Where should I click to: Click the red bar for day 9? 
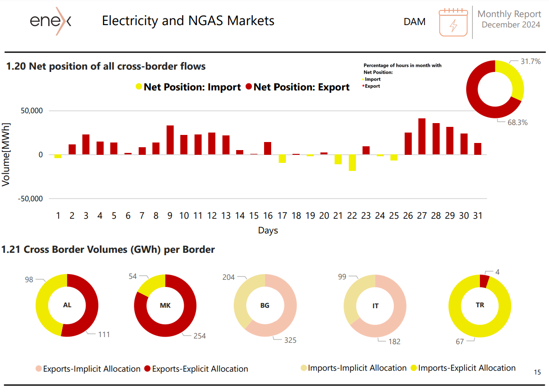[x=170, y=140]
